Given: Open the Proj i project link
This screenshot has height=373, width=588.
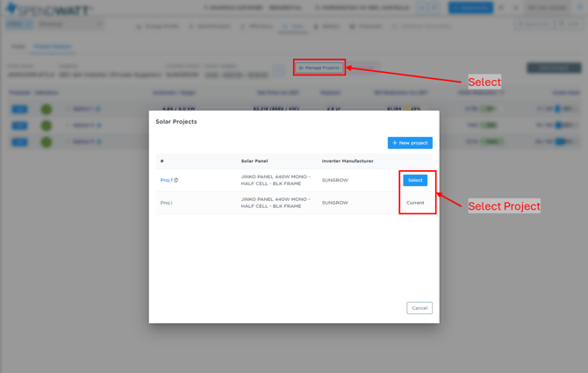Looking at the screenshot, I should 166,203.
